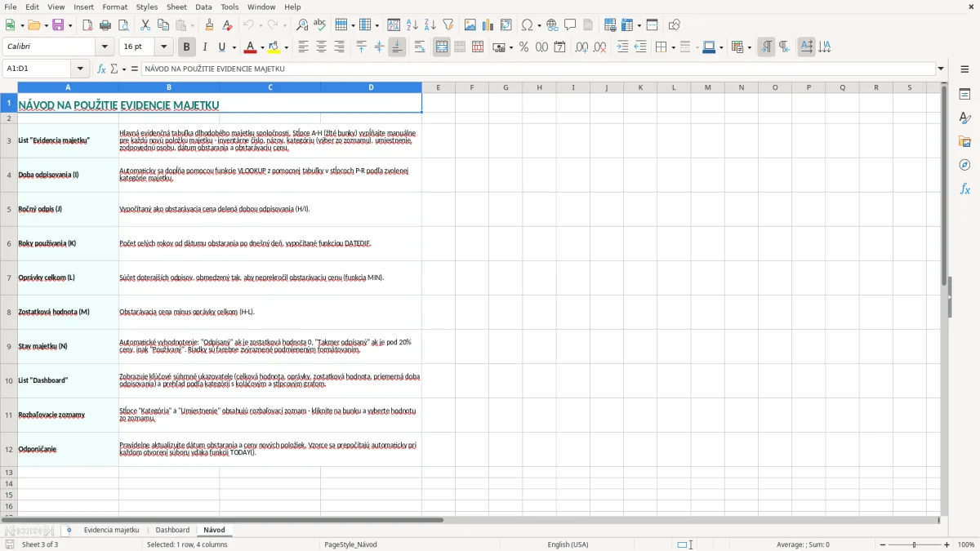Increase indent of cell content
This screenshot has width=980, height=551.
pos(622,47)
